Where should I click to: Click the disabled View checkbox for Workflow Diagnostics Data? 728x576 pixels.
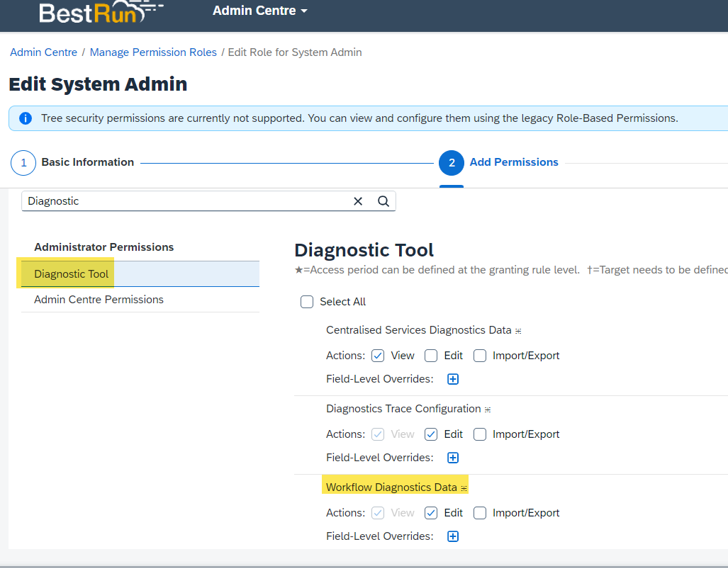(x=378, y=513)
